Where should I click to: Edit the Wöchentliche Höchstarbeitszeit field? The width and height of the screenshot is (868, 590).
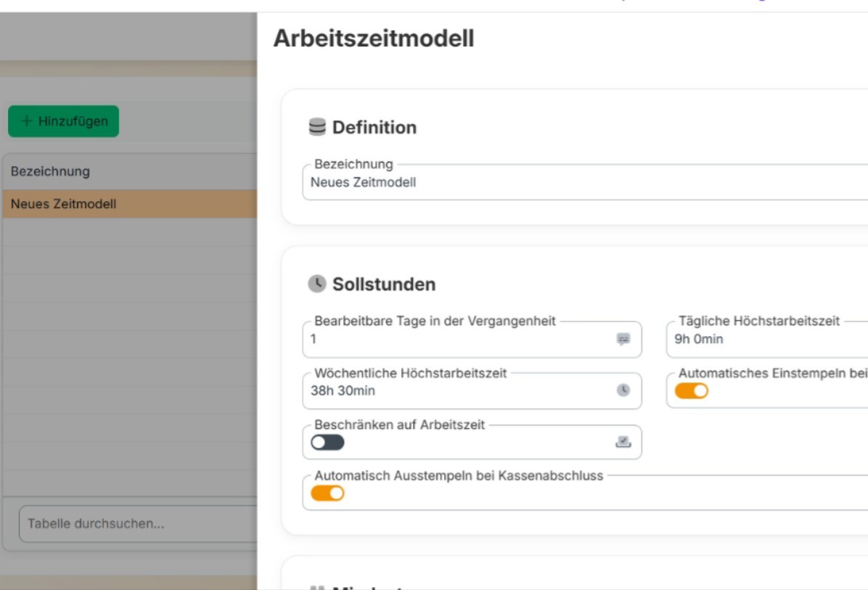click(x=472, y=390)
